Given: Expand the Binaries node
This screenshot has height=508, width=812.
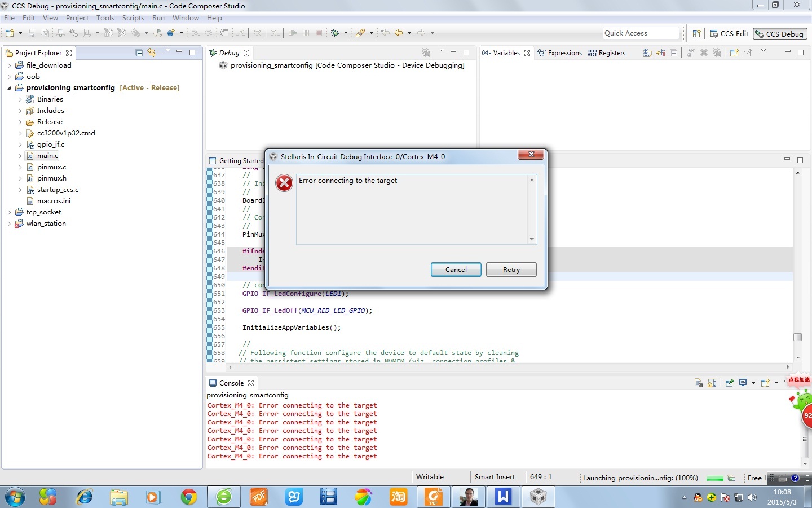Looking at the screenshot, I should point(20,99).
